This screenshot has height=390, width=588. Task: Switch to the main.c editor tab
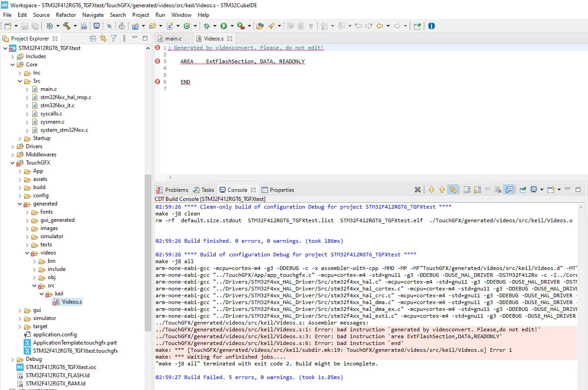point(173,39)
